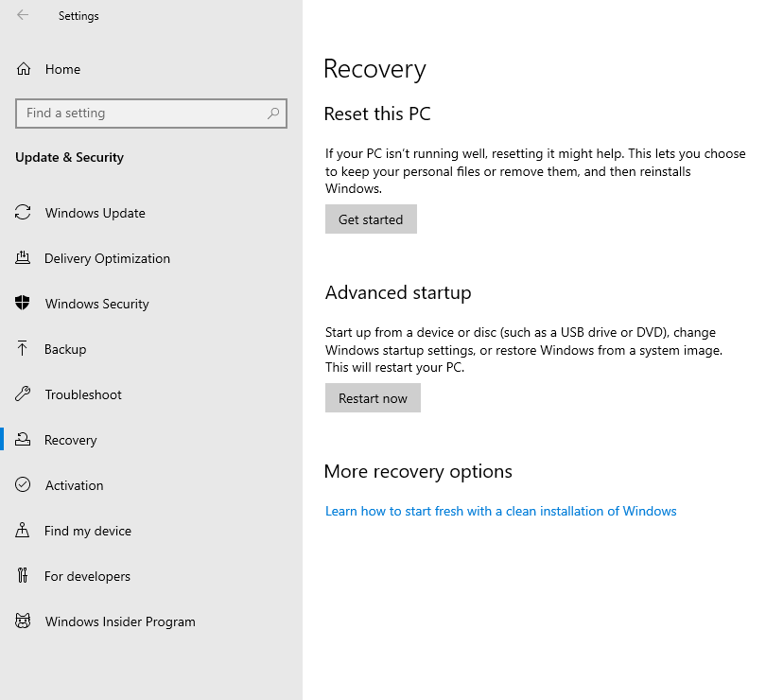The width and height of the screenshot is (766, 700).
Task: Click the Delivery Optimization icon
Action: pos(23,257)
